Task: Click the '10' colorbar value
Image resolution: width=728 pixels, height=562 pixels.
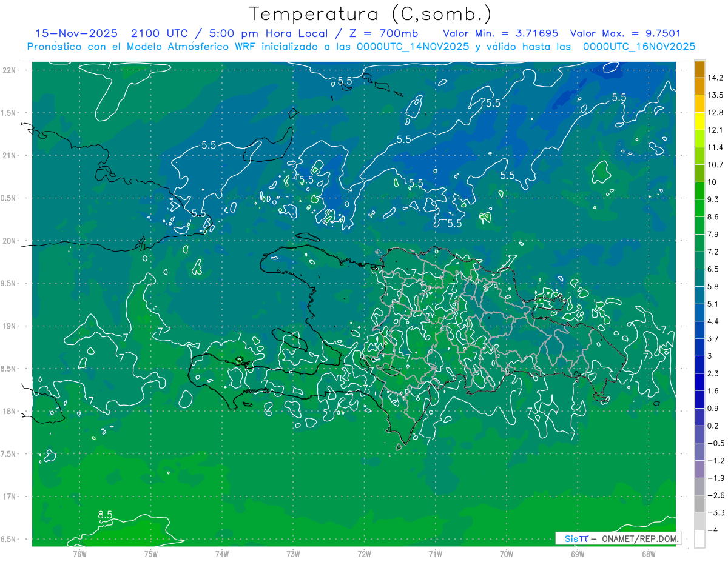Action: pos(712,182)
